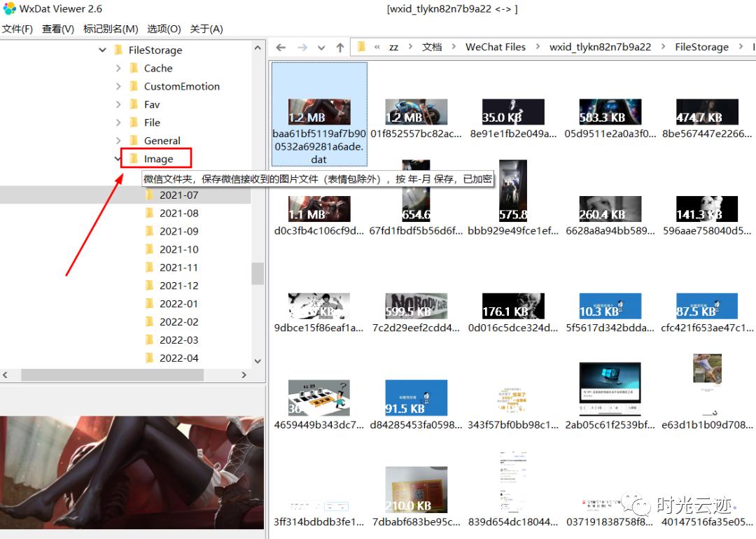Click the up-one-level arrow icon
The width and height of the screenshot is (756, 539).
coord(341,47)
